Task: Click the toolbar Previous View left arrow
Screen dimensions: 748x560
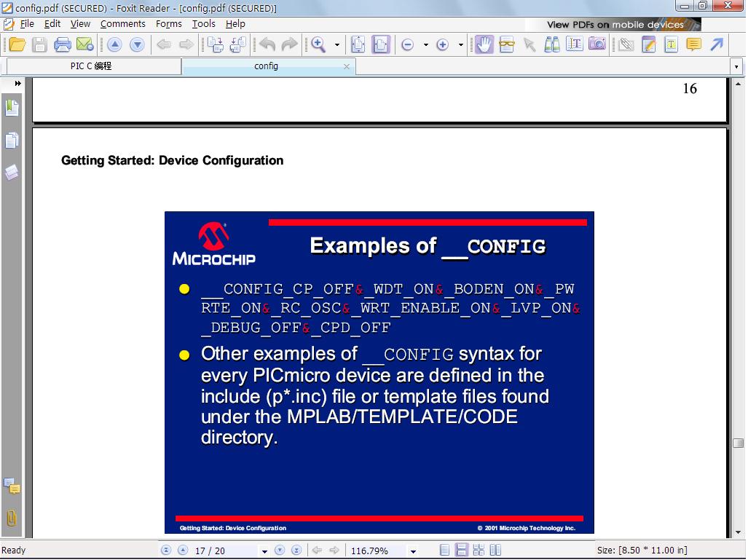Action: (x=164, y=45)
